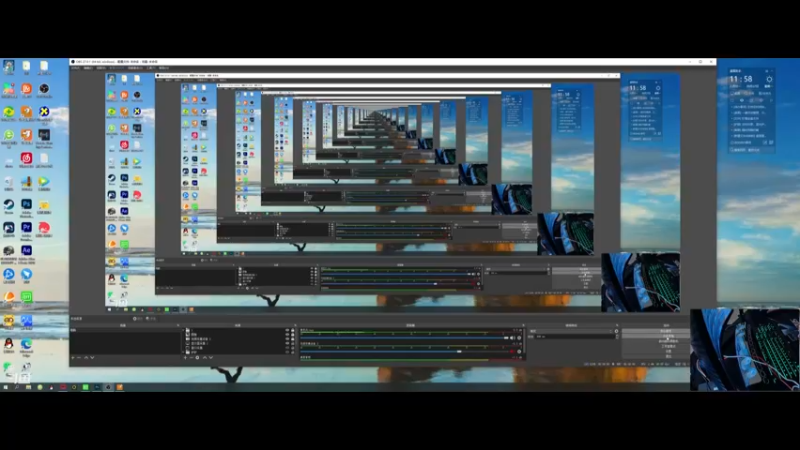800x450 pixels.
Task: Move source down in Sources toolbar
Action: 211,358
